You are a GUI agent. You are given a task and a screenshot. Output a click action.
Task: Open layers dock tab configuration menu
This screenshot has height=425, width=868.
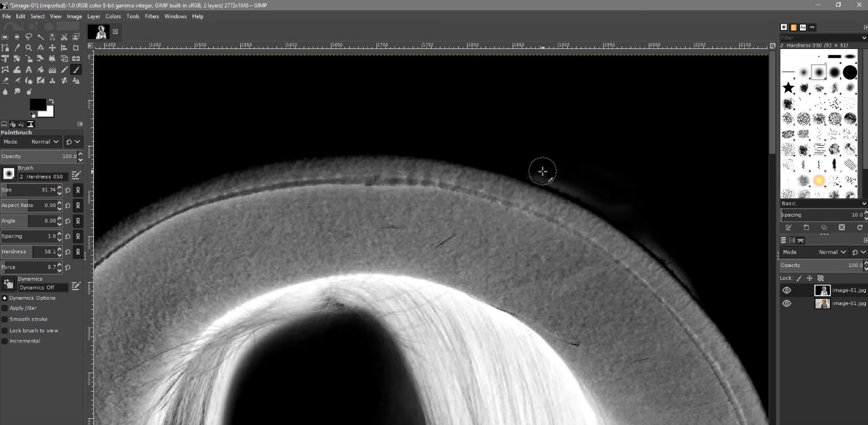[x=865, y=240]
